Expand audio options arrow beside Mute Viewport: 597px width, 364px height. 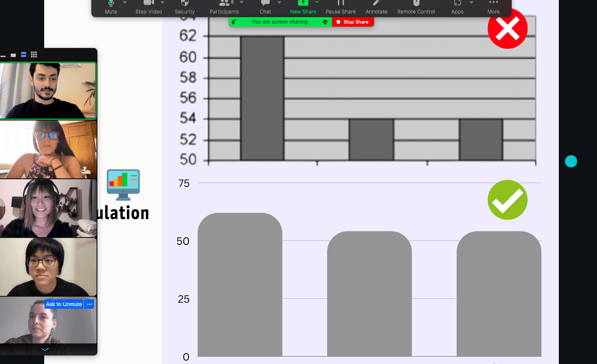pyautogui.click(x=125, y=2)
